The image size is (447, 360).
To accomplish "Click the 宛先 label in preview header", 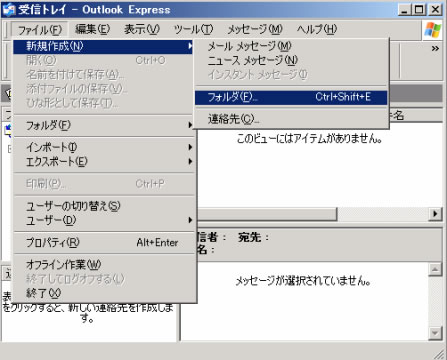I will tap(253, 237).
